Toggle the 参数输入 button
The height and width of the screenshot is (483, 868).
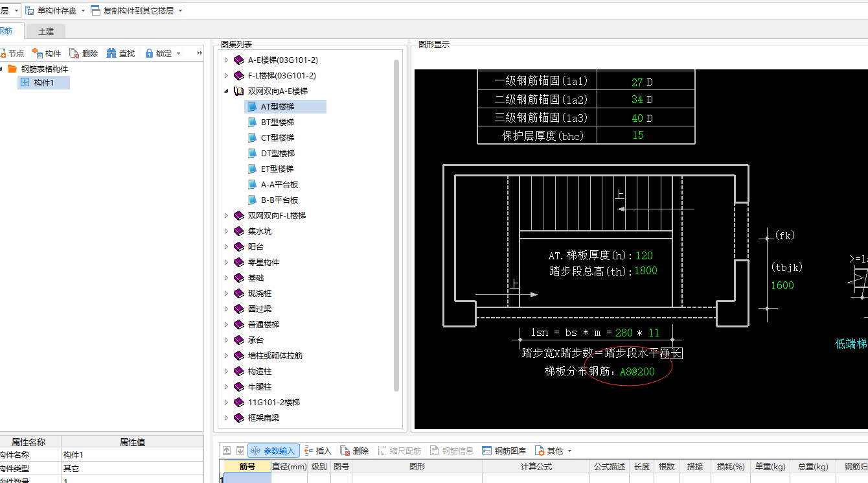(273, 451)
